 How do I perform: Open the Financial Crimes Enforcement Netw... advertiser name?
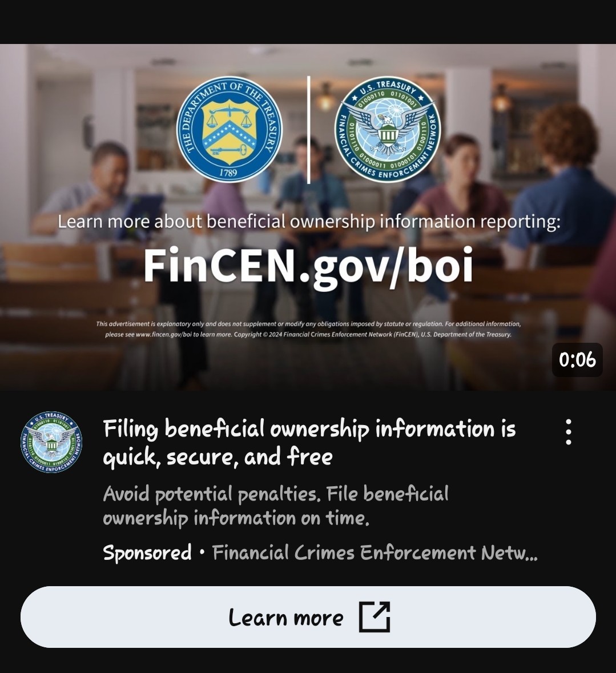(x=375, y=552)
